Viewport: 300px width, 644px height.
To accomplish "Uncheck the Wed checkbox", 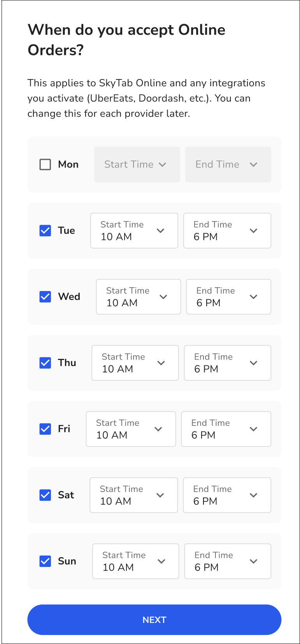I will click(45, 297).
